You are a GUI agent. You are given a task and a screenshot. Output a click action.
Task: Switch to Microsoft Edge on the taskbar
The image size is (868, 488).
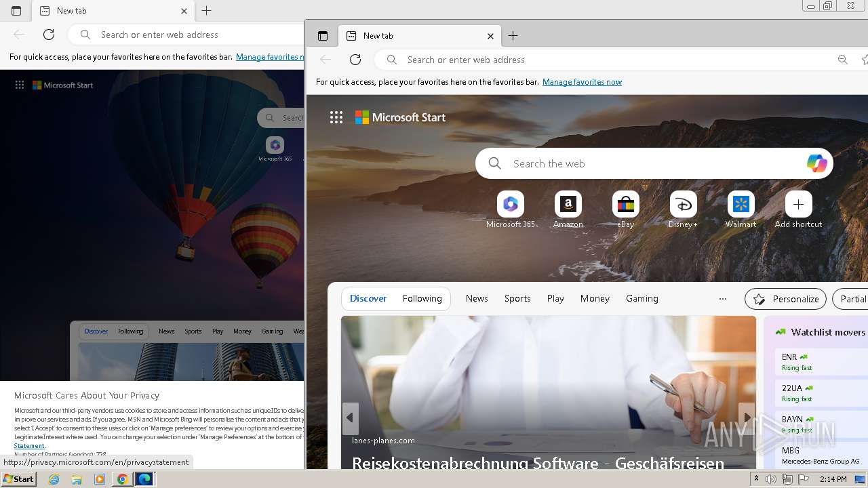(x=145, y=479)
